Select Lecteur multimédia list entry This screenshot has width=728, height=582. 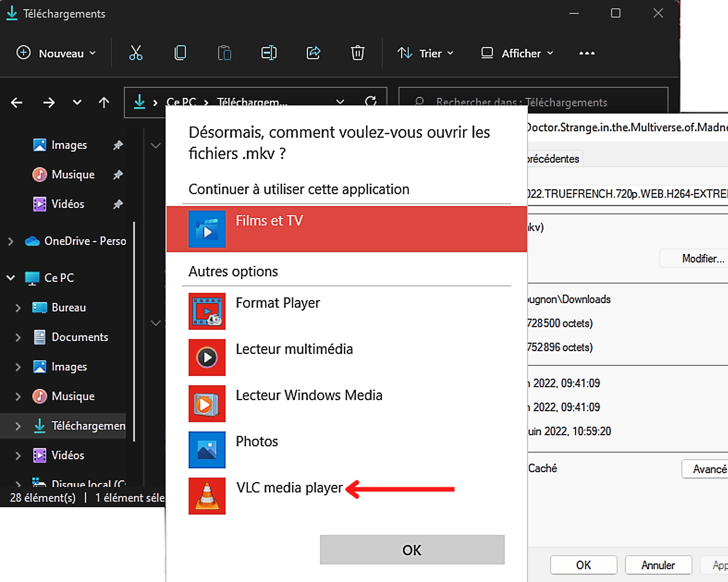pyautogui.click(x=347, y=357)
